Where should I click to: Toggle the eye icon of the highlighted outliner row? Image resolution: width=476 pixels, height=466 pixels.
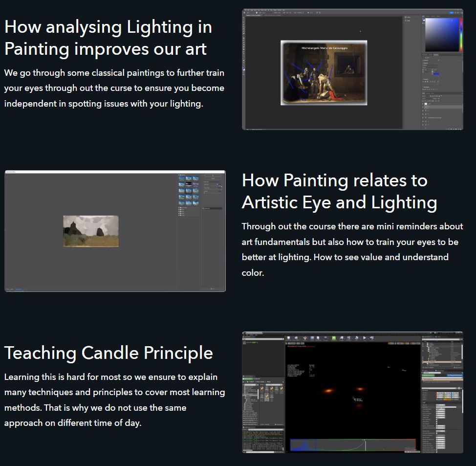(x=423, y=362)
